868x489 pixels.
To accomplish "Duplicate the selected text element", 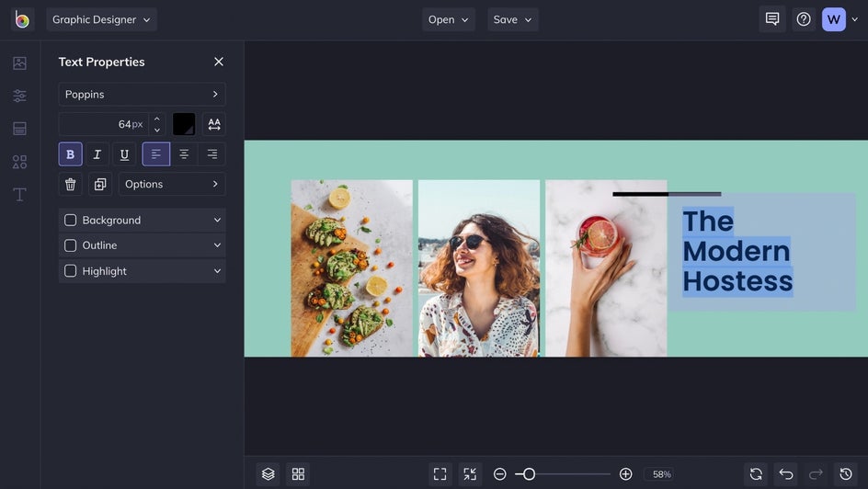I will tap(100, 184).
